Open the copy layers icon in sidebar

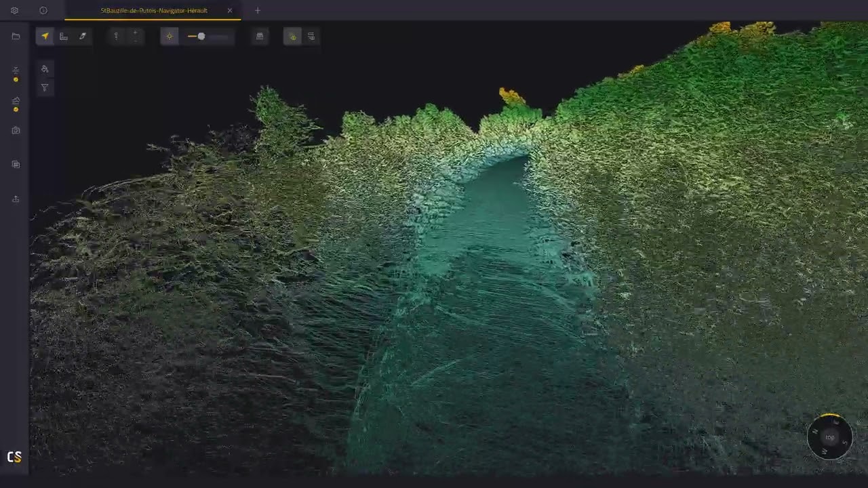tap(16, 164)
